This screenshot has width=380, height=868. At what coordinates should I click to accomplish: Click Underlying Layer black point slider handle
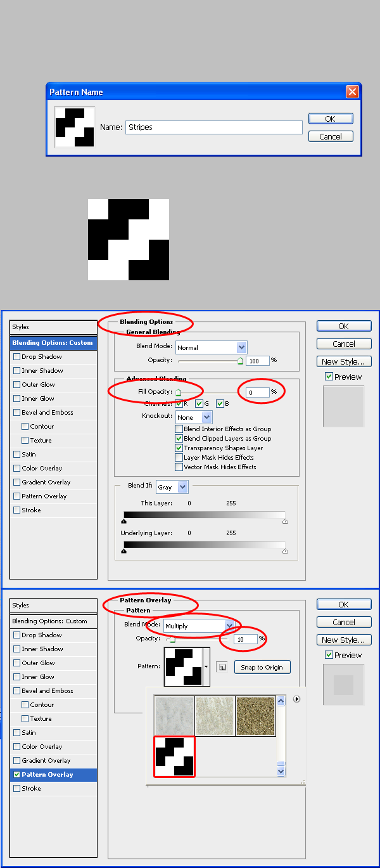click(123, 552)
